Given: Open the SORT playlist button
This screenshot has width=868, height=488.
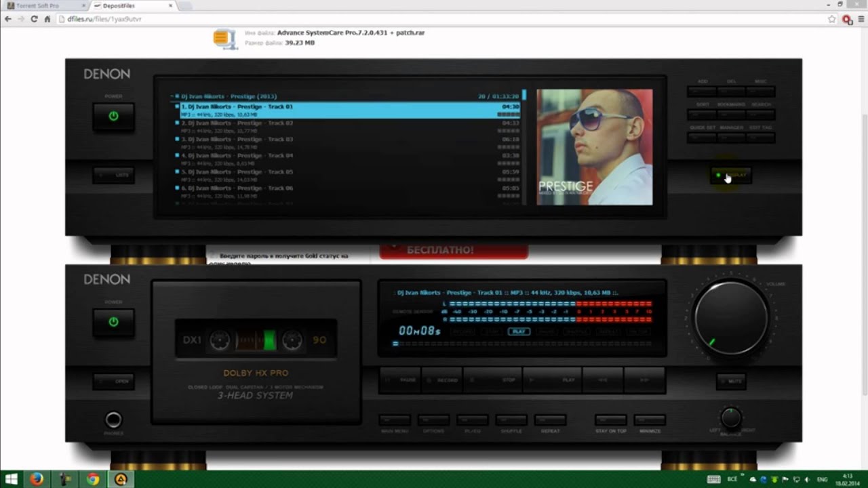Looking at the screenshot, I should 702,115.
